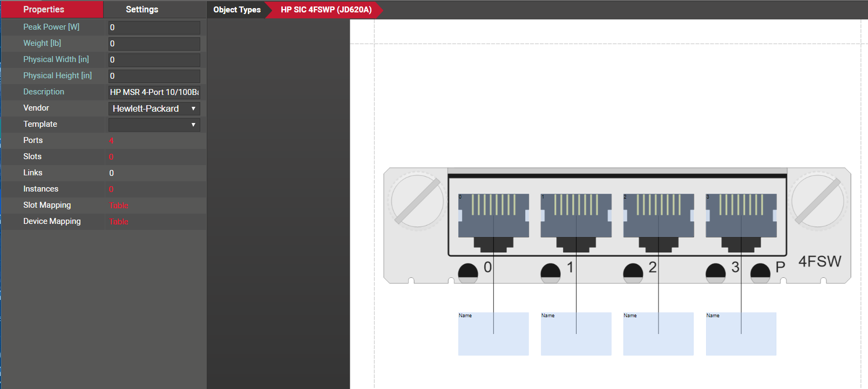This screenshot has height=389, width=868.
Task: Select the Properties tab
Action: 44,10
